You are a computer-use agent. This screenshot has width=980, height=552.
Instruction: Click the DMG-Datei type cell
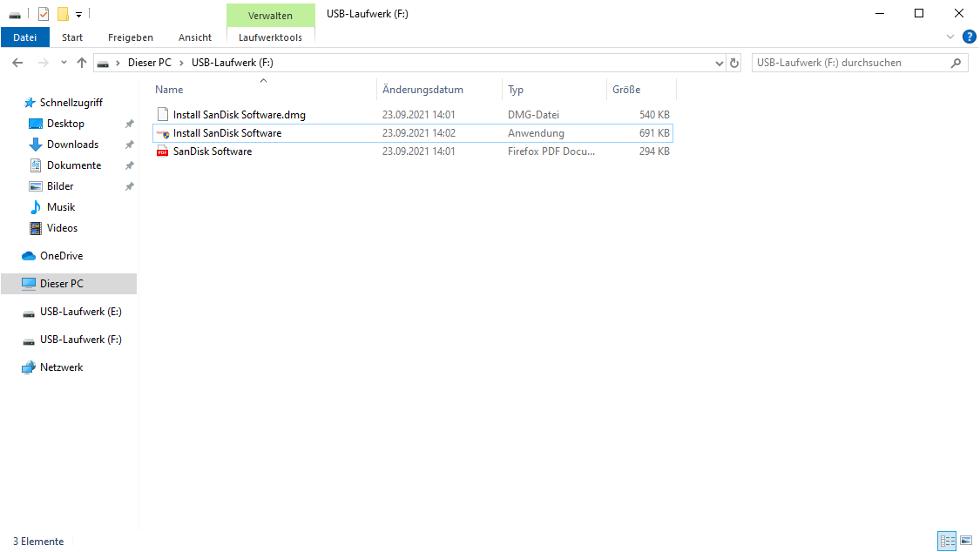point(533,115)
